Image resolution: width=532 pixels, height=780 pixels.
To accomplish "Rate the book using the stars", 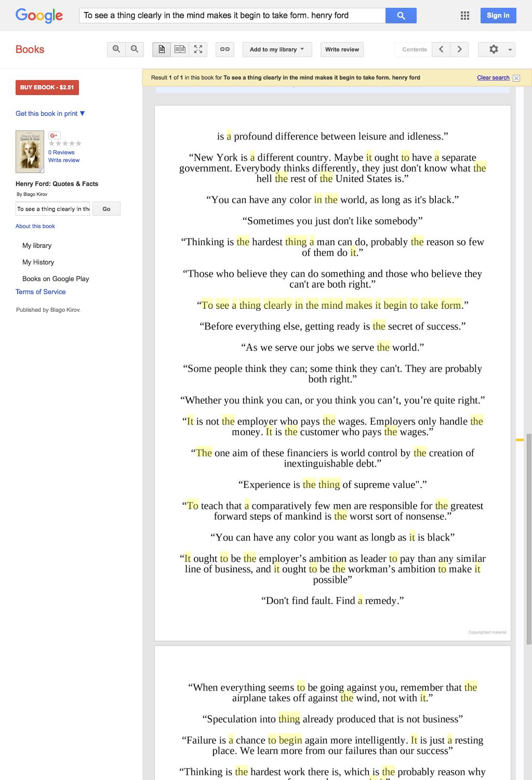I will point(65,143).
